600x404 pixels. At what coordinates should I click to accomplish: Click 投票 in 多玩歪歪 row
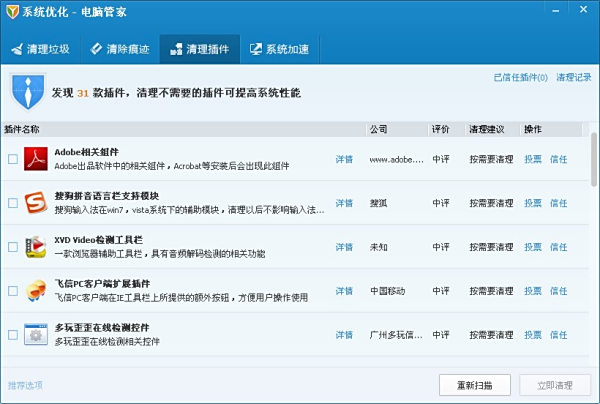(x=533, y=335)
